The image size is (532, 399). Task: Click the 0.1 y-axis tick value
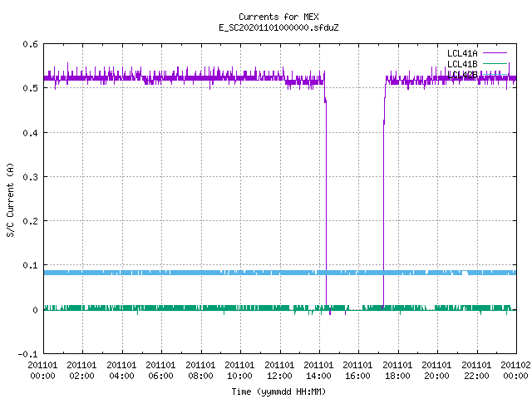click(30, 265)
